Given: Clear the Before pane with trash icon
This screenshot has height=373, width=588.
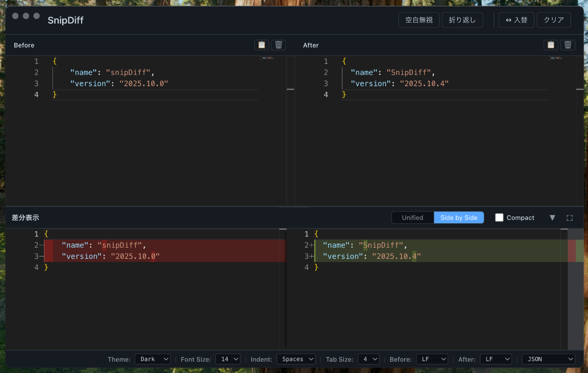Looking at the screenshot, I should coord(278,45).
